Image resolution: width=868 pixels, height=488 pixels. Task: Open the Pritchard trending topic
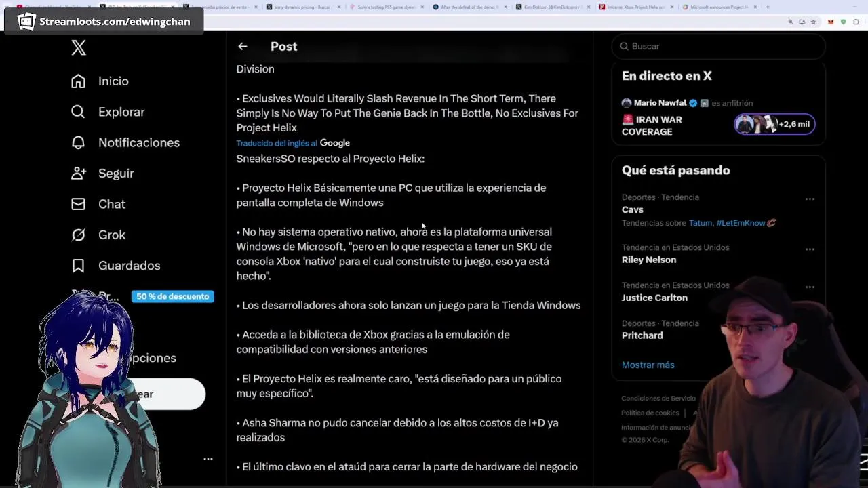642,335
